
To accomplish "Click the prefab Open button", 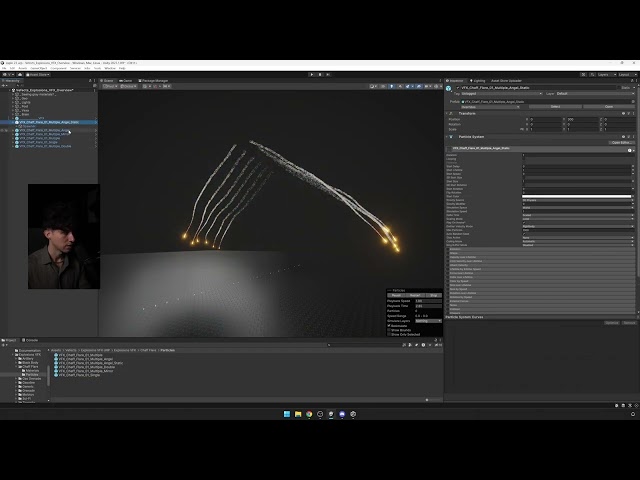I will pyautogui.click(x=609, y=107).
